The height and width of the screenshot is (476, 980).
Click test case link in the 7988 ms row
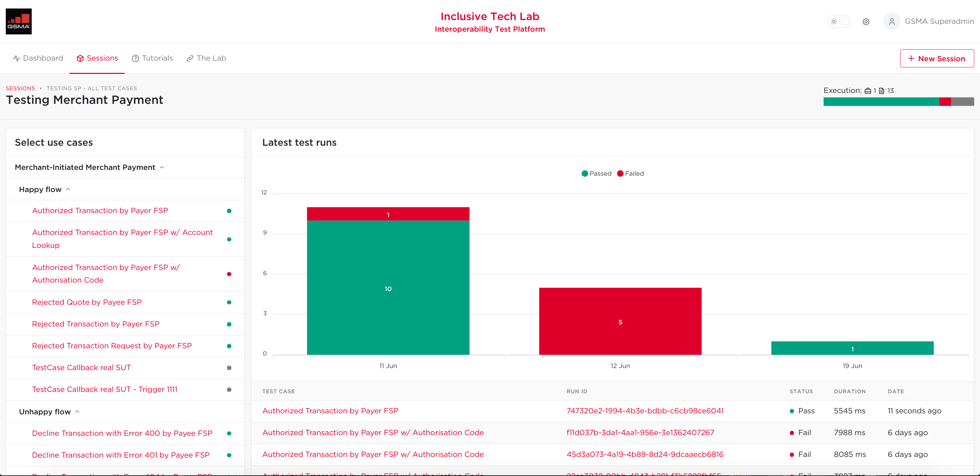pos(373,433)
